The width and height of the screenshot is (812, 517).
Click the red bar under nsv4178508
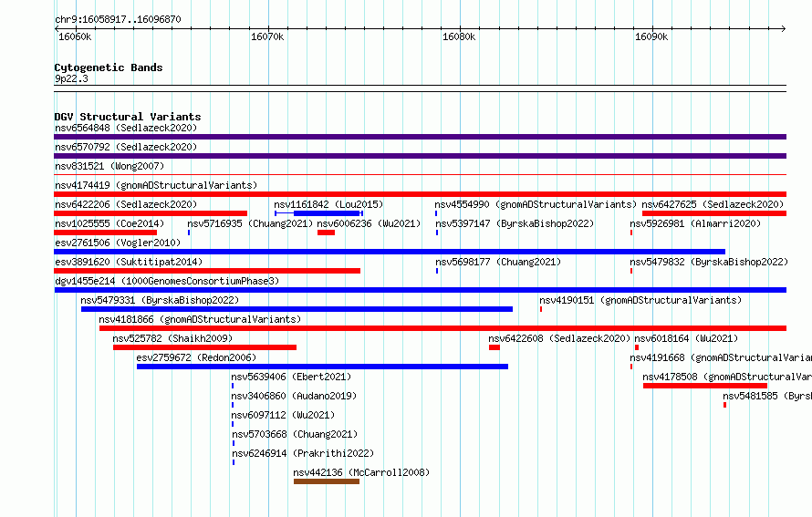point(705,386)
